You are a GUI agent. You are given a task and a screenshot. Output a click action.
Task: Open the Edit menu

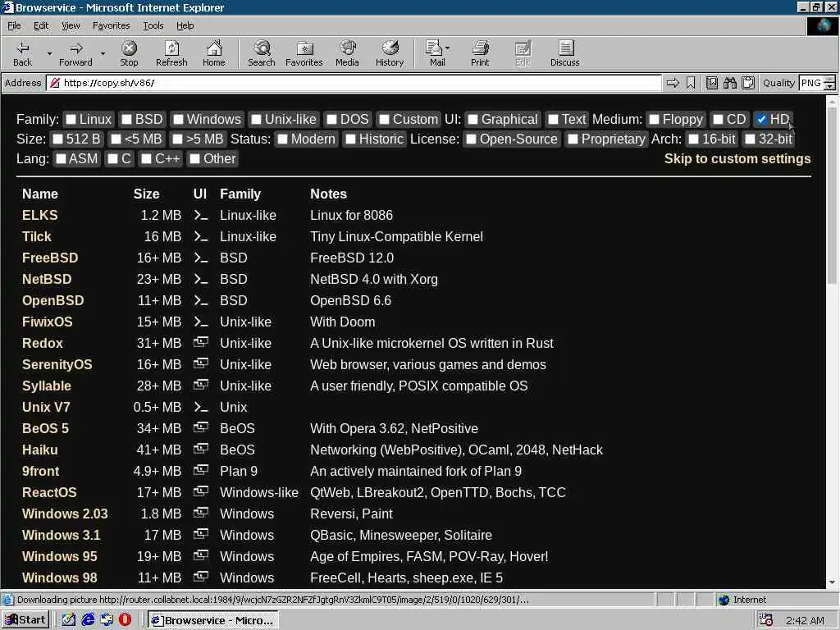pyautogui.click(x=41, y=25)
